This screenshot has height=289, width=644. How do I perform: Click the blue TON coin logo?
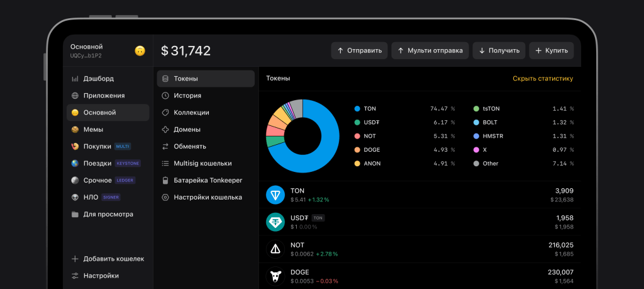tap(275, 195)
